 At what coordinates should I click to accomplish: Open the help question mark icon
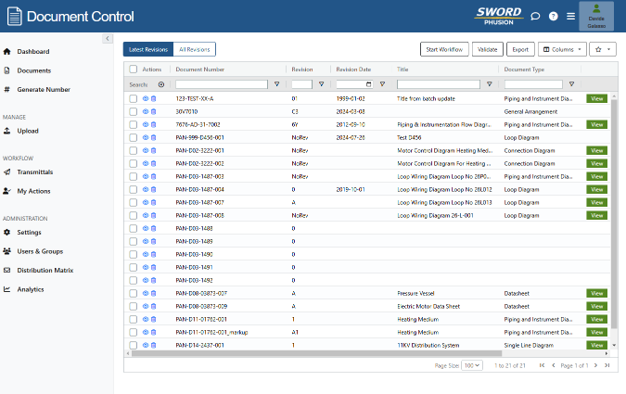coord(553,16)
